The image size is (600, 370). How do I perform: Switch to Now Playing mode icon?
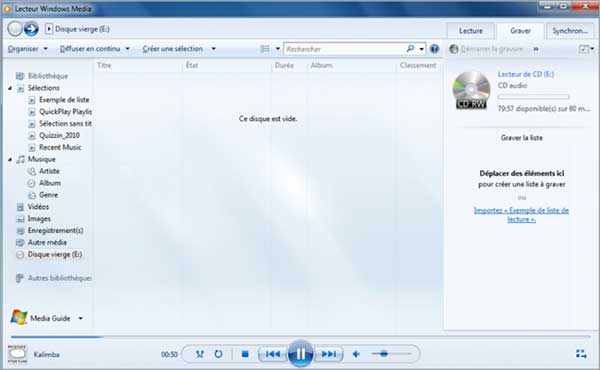[581, 354]
